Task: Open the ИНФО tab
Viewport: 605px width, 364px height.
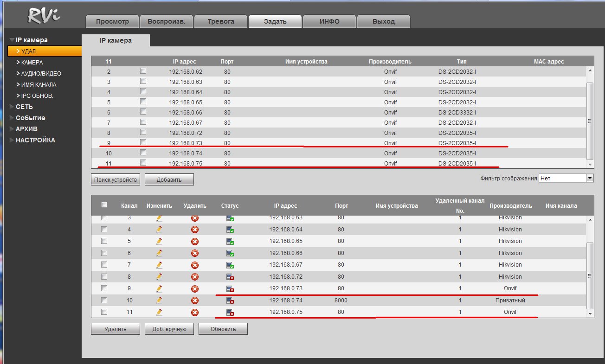Action: (329, 21)
